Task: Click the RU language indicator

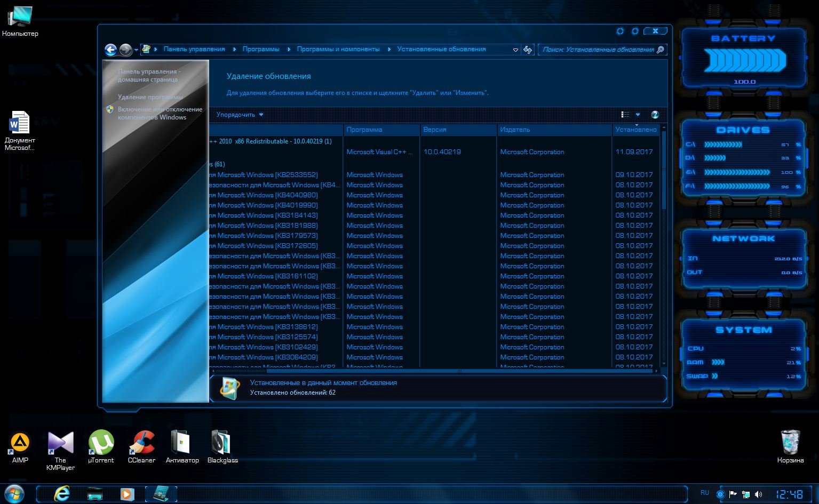Action: (x=705, y=493)
